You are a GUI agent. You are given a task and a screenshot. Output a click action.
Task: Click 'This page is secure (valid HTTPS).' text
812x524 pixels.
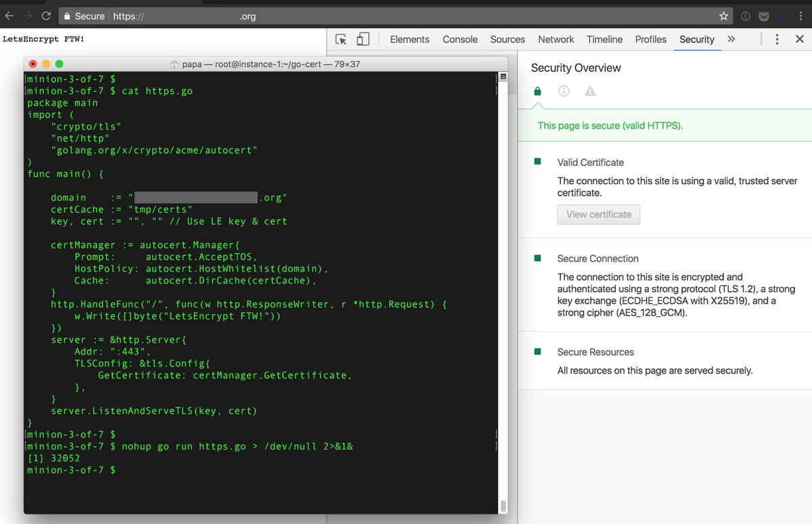610,126
